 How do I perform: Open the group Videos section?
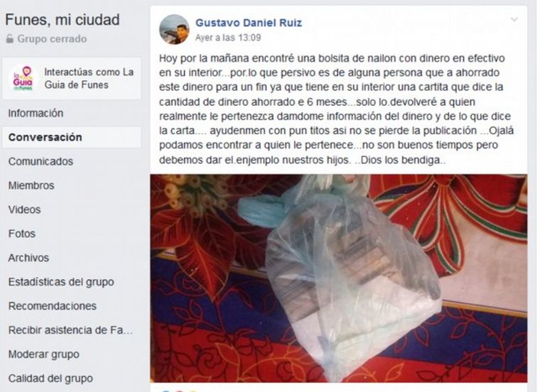point(24,209)
